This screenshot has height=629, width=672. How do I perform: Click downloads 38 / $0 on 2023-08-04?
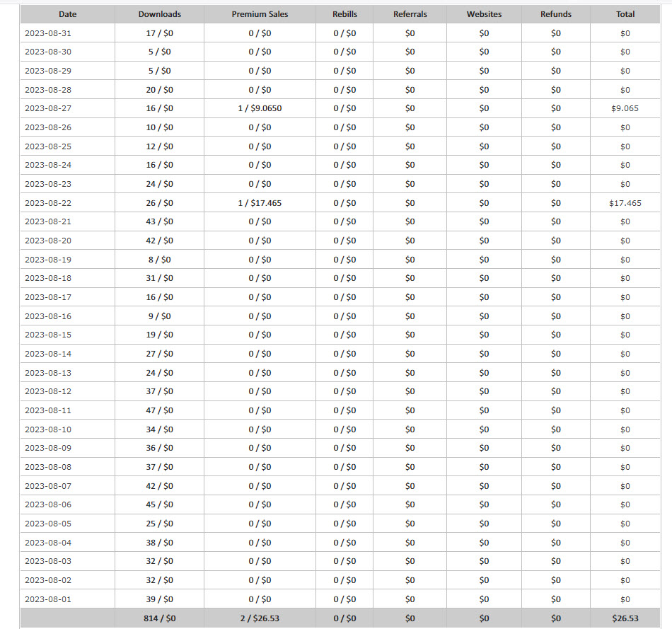pos(159,543)
